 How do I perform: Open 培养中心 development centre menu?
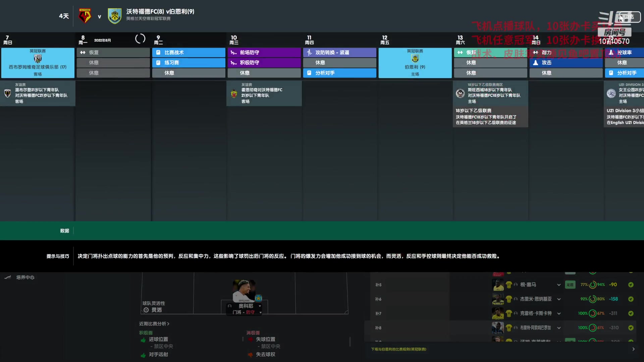[25, 277]
